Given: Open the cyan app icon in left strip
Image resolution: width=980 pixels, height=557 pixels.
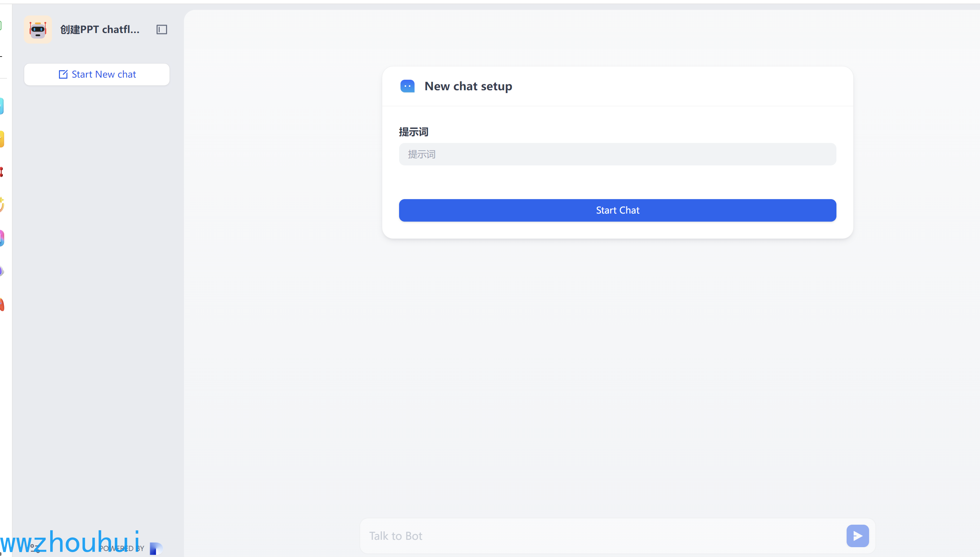Looking at the screenshot, I should tap(1, 106).
